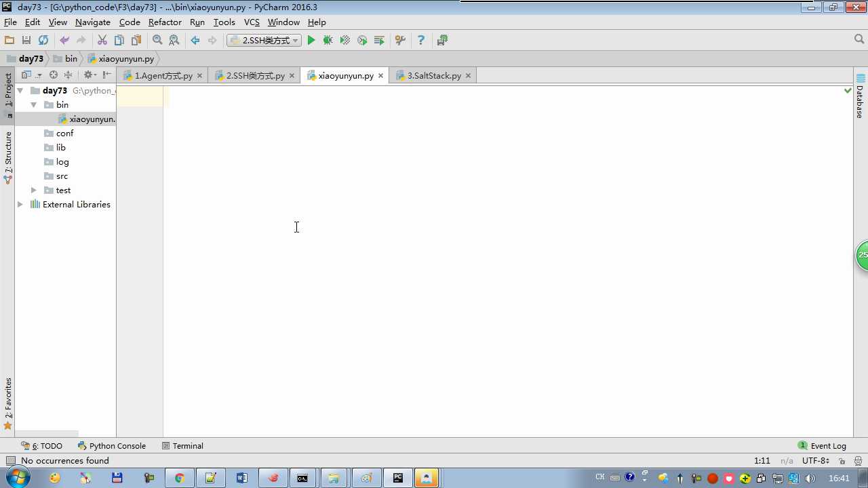The image size is (868, 488).
Task: Close the 1.Agent方式.py tab
Action: (199, 76)
